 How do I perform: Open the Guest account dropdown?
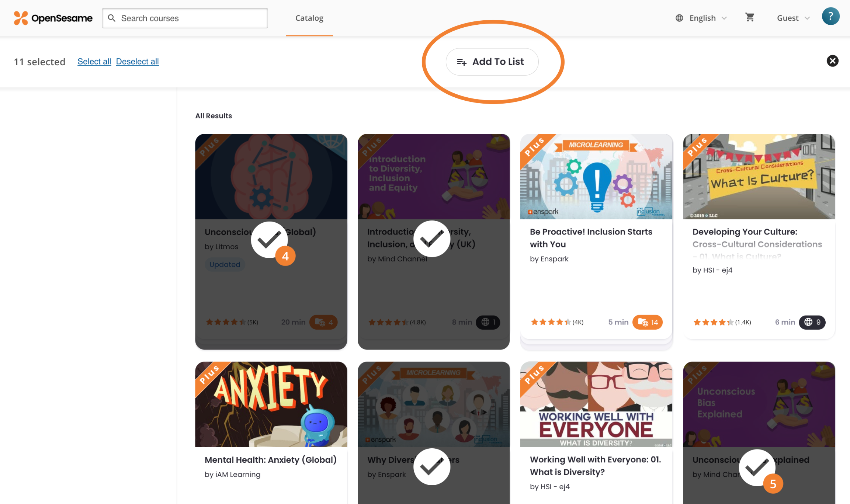click(x=793, y=18)
